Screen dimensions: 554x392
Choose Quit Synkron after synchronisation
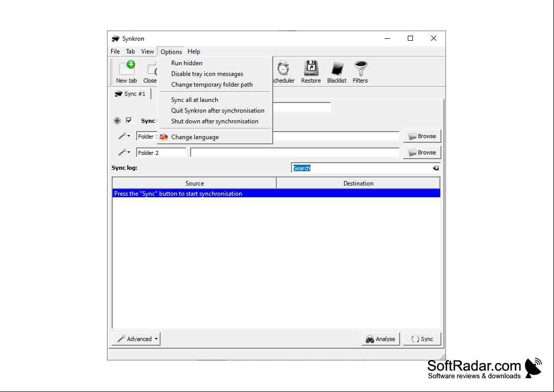pos(215,111)
